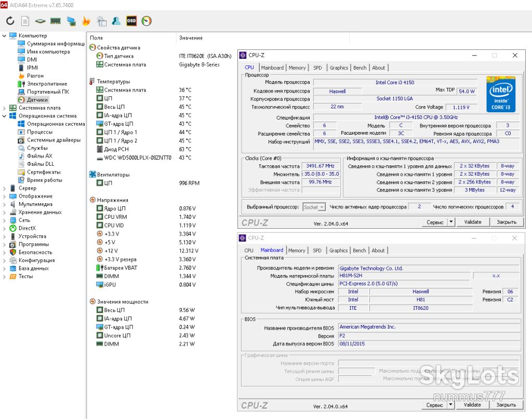Click the Сеть network icon in the tree

coord(13,220)
